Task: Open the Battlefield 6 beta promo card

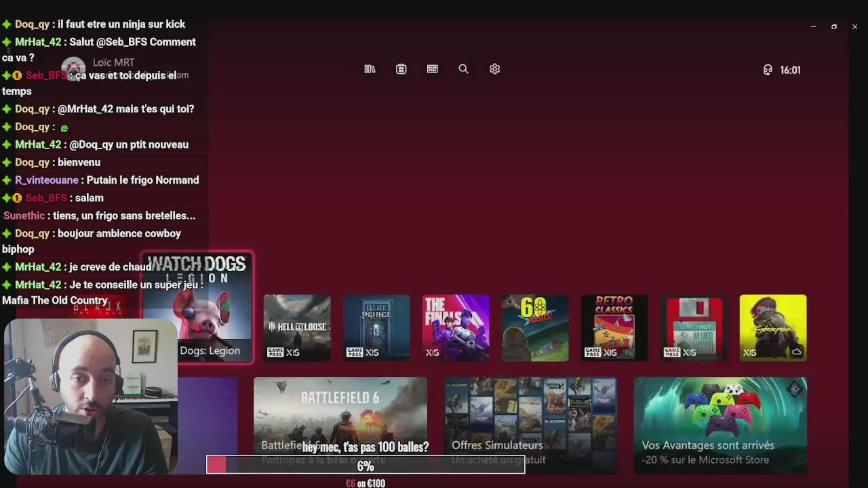Action: tap(340, 425)
